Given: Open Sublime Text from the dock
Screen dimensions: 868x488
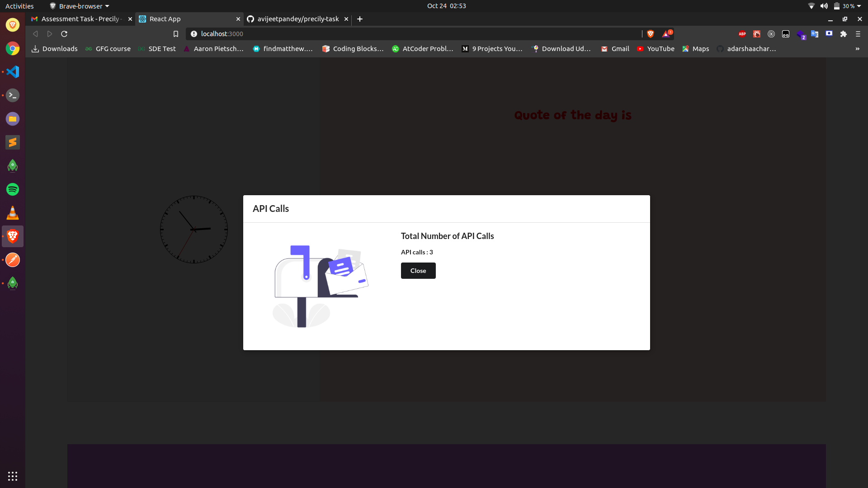Looking at the screenshot, I should click(13, 142).
